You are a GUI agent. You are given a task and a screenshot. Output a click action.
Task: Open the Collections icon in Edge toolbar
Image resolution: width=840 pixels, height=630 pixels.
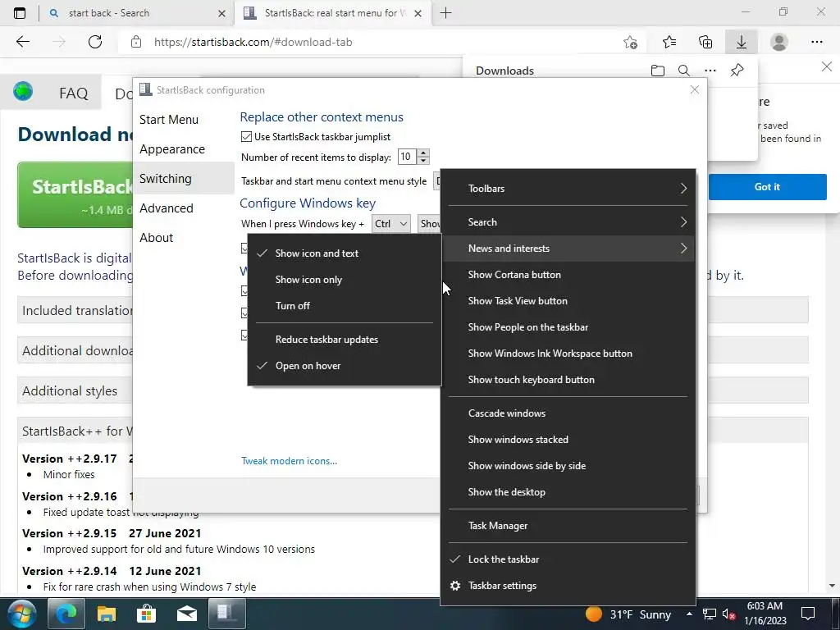click(x=705, y=42)
